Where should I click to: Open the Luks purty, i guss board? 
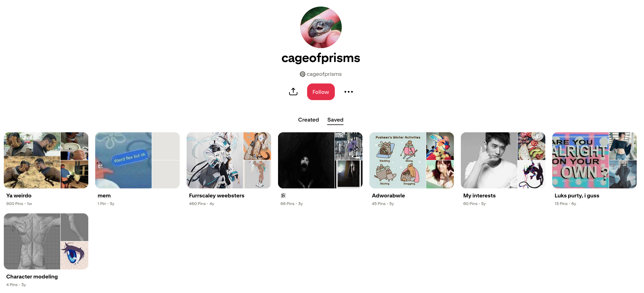594,160
